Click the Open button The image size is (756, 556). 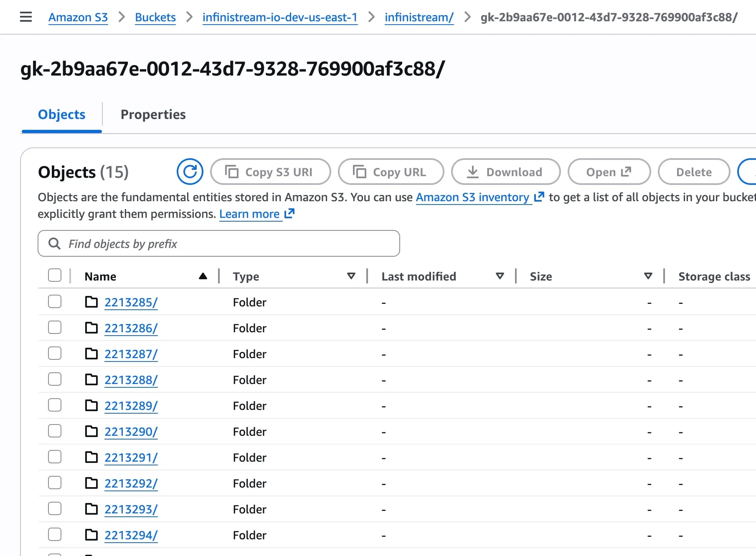coord(609,172)
